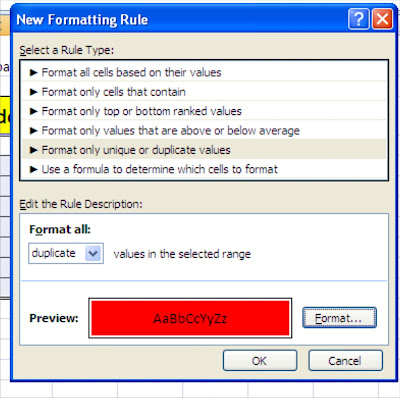Viewport: 400px width, 398px height.
Task: Open the duplicate dropdown arrow
Action: click(x=93, y=254)
